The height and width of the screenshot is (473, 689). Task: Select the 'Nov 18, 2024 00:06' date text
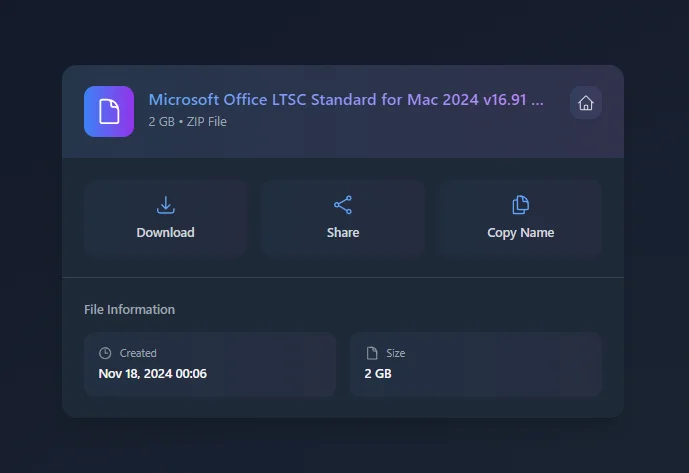(x=152, y=374)
